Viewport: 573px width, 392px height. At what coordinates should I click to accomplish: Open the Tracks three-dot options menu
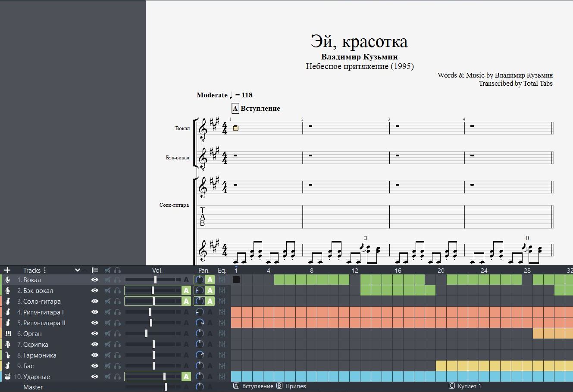coord(45,270)
